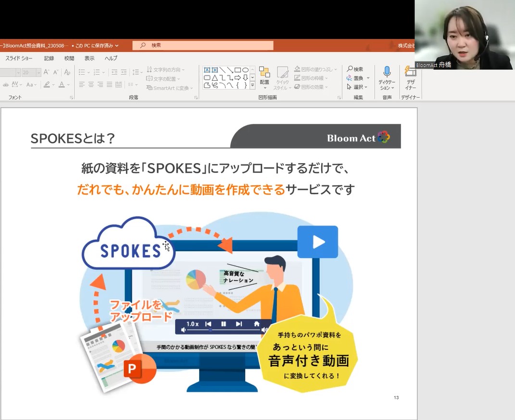This screenshot has width=515, height=420.
Task: Click the 検索 search box in title bar
Action: [203, 45]
